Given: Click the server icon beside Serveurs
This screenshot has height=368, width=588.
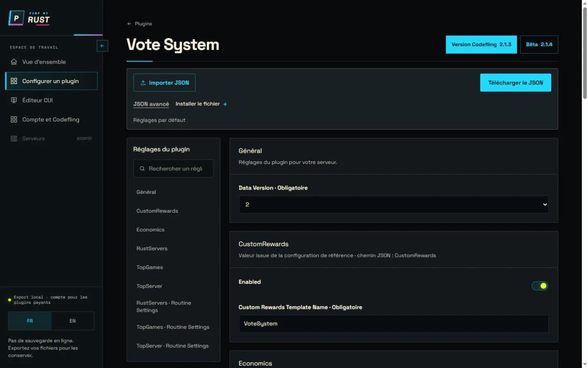Looking at the screenshot, I should pyautogui.click(x=14, y=138).
